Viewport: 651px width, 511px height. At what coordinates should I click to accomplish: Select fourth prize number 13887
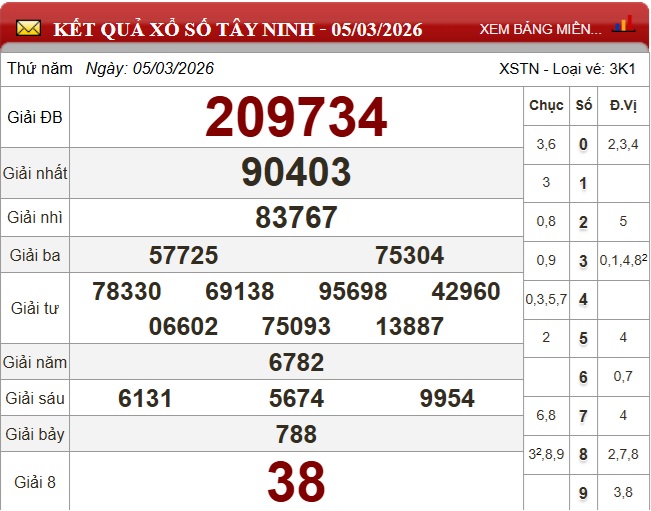409,326
